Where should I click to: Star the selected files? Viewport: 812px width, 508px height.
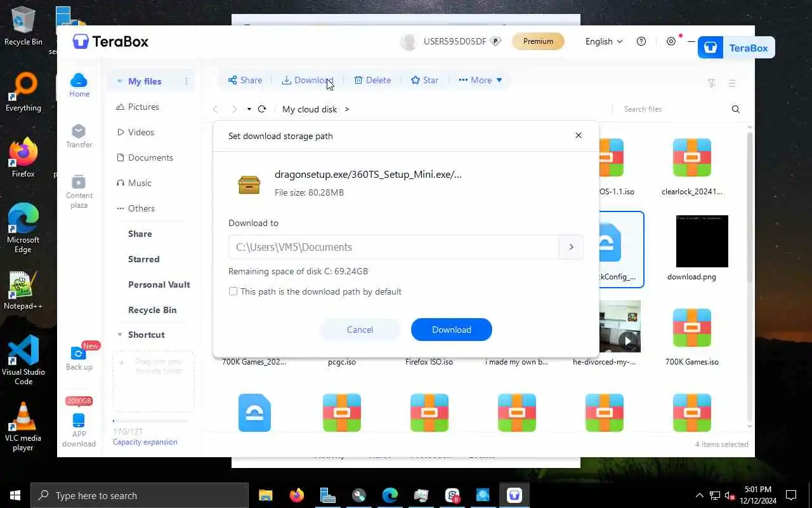coord(424,80)
